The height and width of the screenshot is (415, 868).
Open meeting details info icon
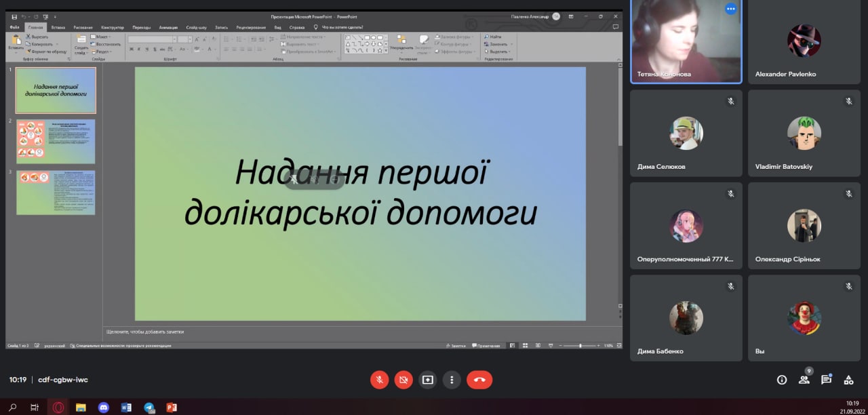(x=782, y=380)
